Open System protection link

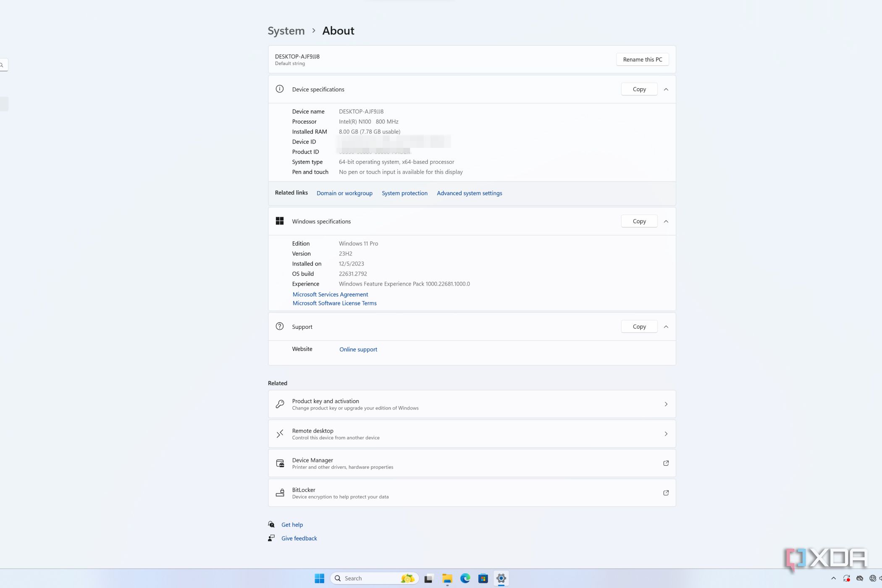click(404, 193)
